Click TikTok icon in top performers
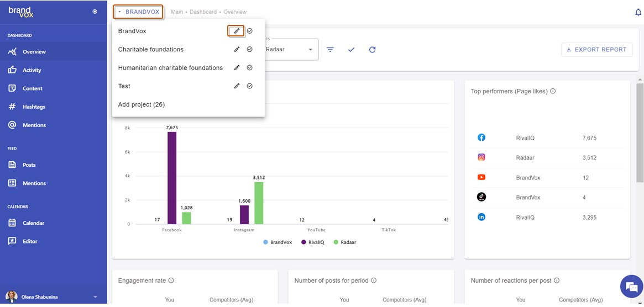Screen dimensions: 644x307 481,197
